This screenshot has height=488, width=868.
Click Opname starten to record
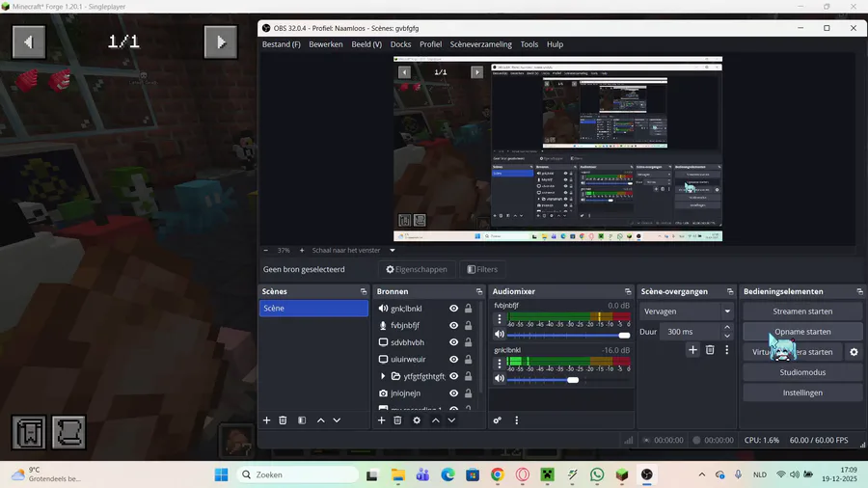pos(802,332)
